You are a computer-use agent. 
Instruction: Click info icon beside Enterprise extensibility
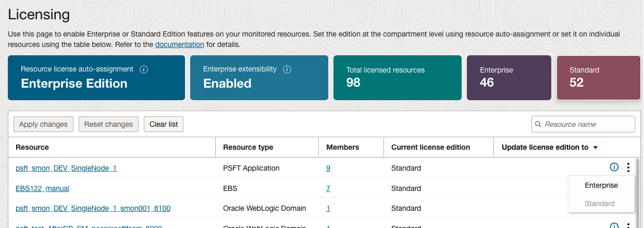[x=287, y=69]
